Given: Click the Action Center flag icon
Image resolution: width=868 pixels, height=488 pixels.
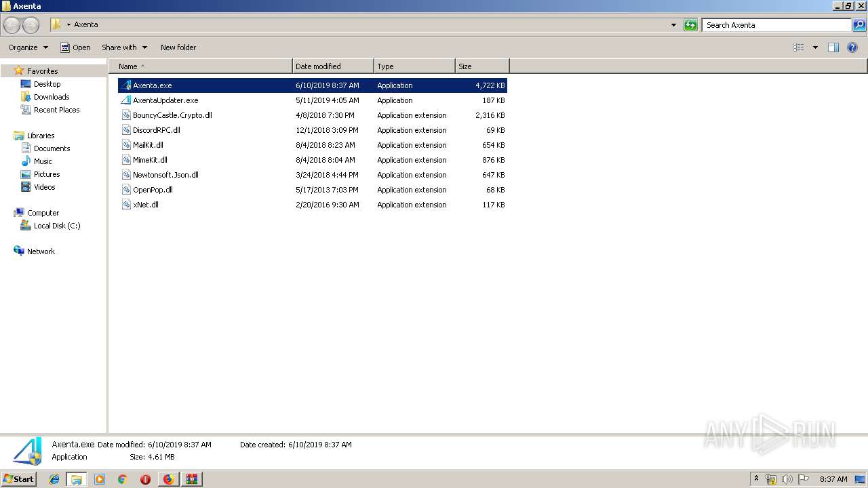Looking at the screenshot, I should [x=804, y=479].
